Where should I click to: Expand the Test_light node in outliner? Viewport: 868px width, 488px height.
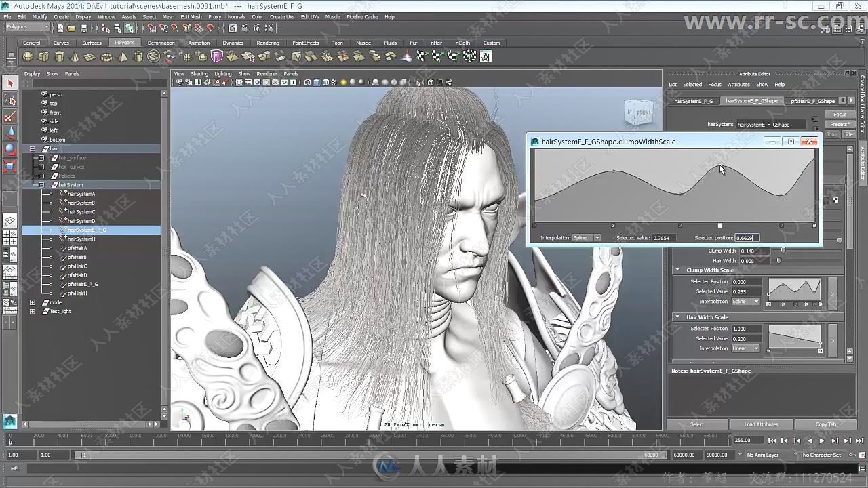(32, 311)
